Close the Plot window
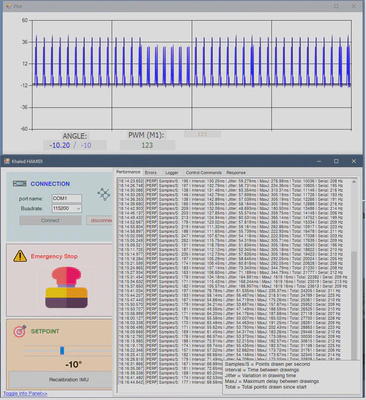 pyautogui.click(x=354, y=6)
